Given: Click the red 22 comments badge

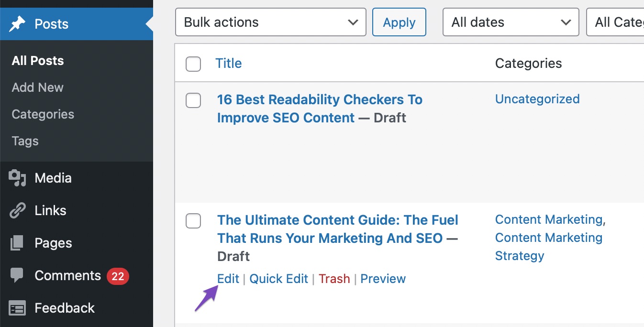Looking at the screenshot, I should 118,276.
